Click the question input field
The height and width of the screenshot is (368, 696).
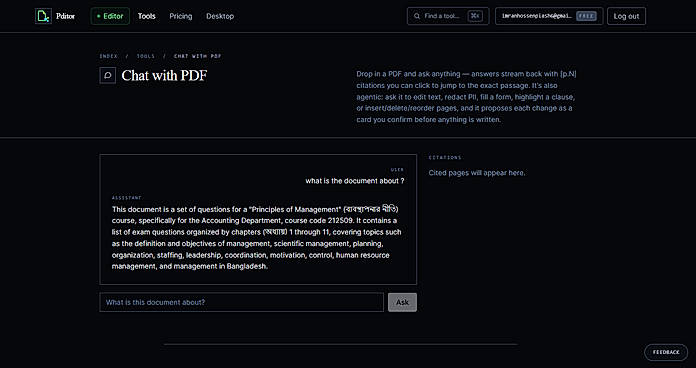click(x=241, y=302)
